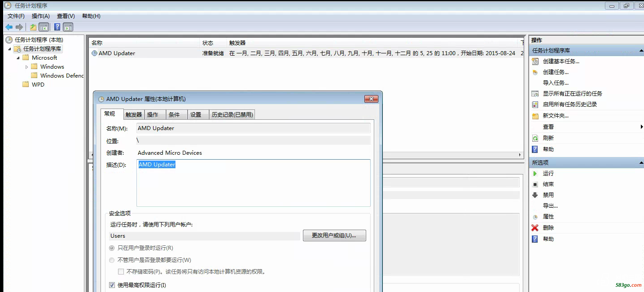644x292 pixels.
Task: Open the 帮助(H) menu
Action: [91, 16]
